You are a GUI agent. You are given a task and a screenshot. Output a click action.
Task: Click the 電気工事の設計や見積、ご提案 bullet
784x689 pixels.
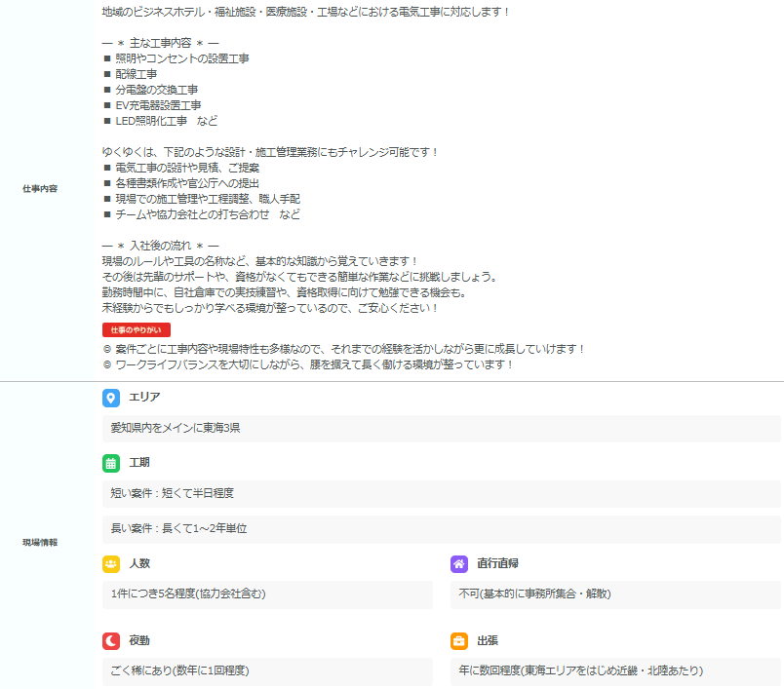pyautogui.click(x=181, y=168)
